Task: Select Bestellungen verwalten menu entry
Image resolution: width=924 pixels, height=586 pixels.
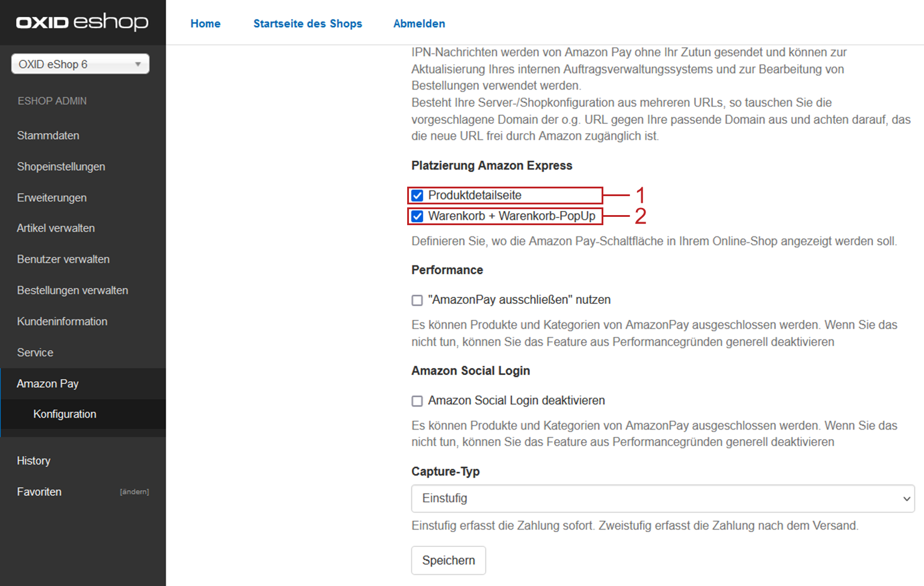Action: click(72, 290)
